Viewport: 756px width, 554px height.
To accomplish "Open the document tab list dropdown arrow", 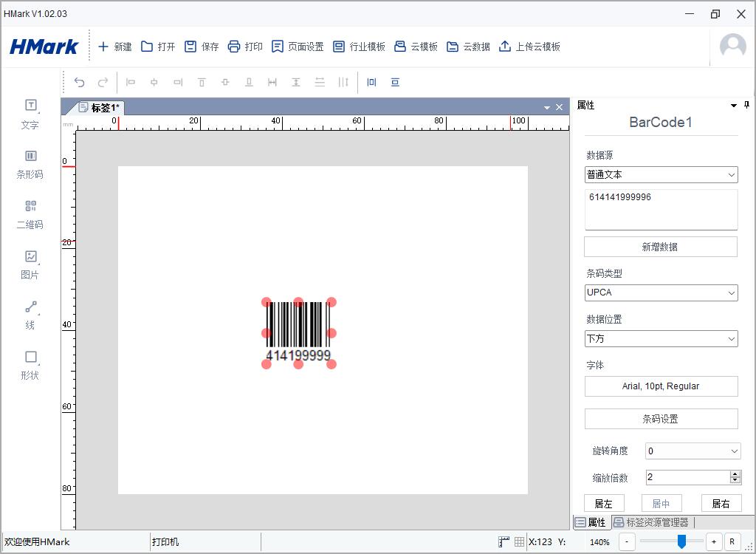I will (x=547, y=108).
